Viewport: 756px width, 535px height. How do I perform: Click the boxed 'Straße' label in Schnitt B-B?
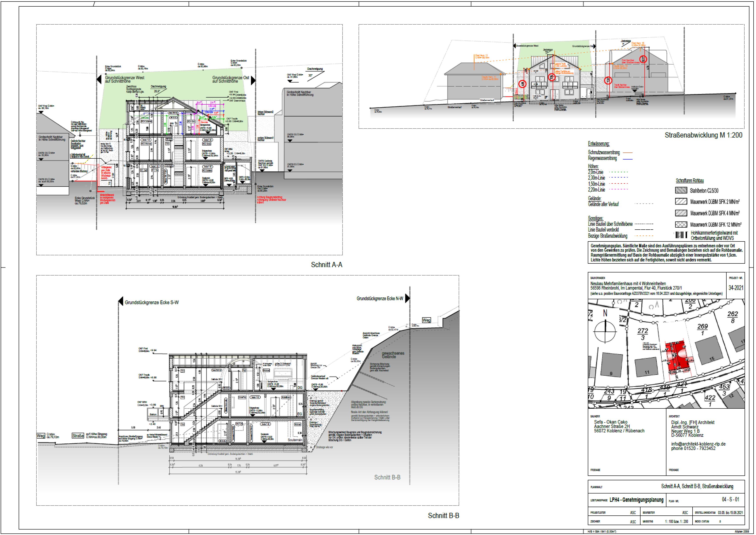pos(78,435)
